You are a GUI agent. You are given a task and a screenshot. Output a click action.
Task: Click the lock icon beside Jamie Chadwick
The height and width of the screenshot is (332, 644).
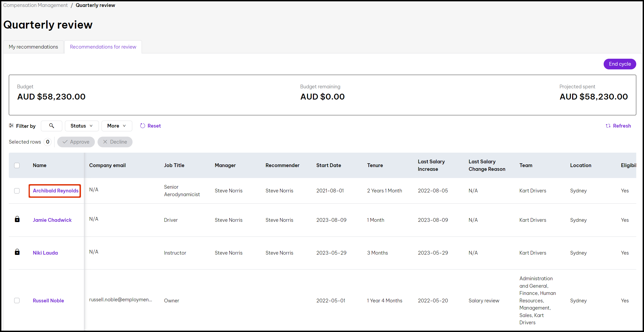click(x=17, y=219)
